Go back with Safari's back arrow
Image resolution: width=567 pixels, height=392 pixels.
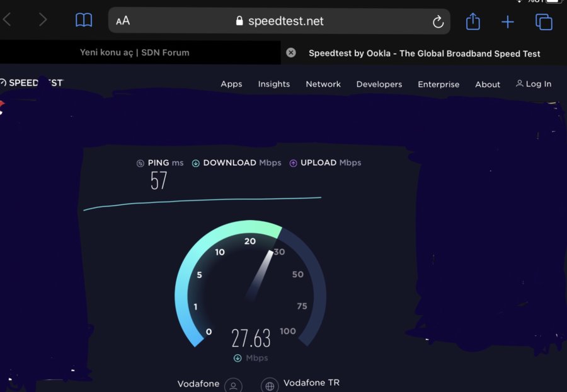(x=7, y=20)
